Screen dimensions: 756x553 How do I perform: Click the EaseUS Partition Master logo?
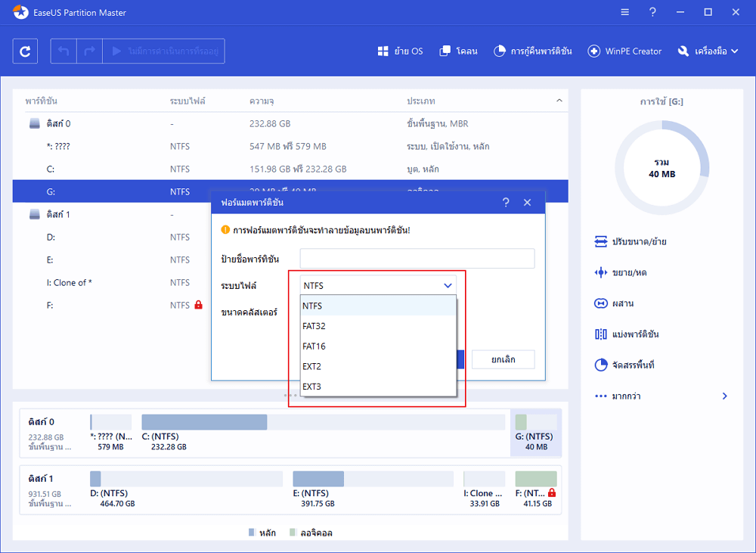20,13
